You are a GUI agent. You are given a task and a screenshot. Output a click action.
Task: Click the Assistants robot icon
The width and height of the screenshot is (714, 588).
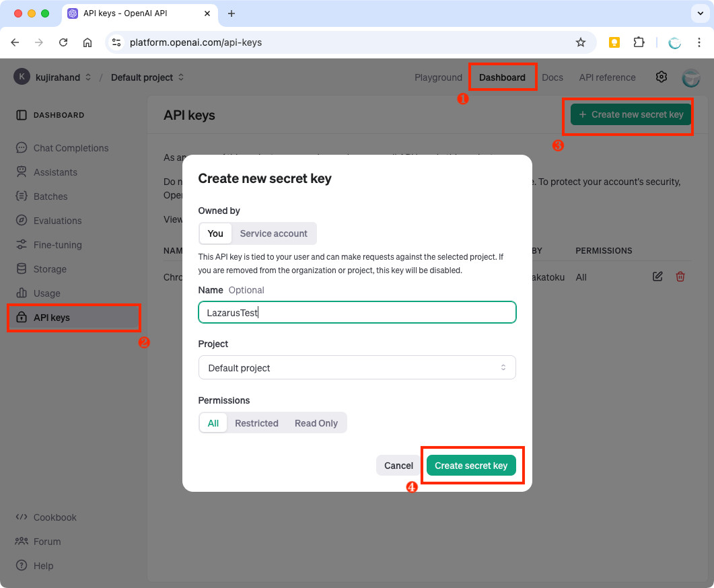22,172
